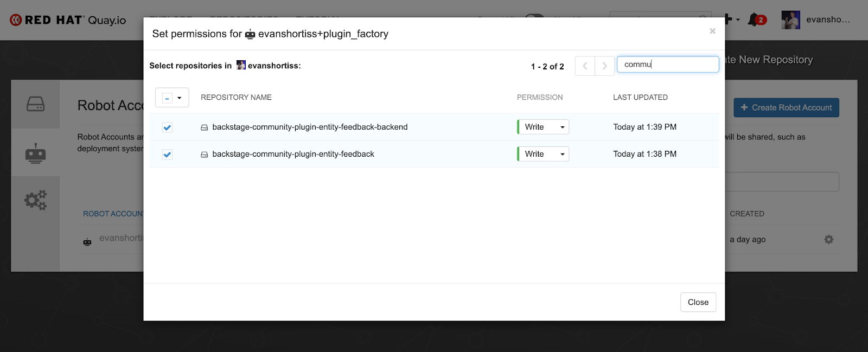Click the Robot Account Name column header
Screen dimensions: 868x352
(x=113, y=214)
